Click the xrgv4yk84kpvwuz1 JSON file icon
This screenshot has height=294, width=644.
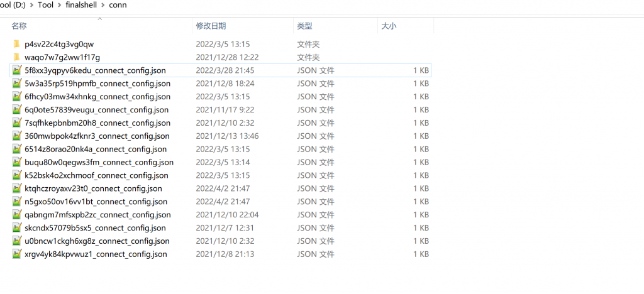(16, 254)
